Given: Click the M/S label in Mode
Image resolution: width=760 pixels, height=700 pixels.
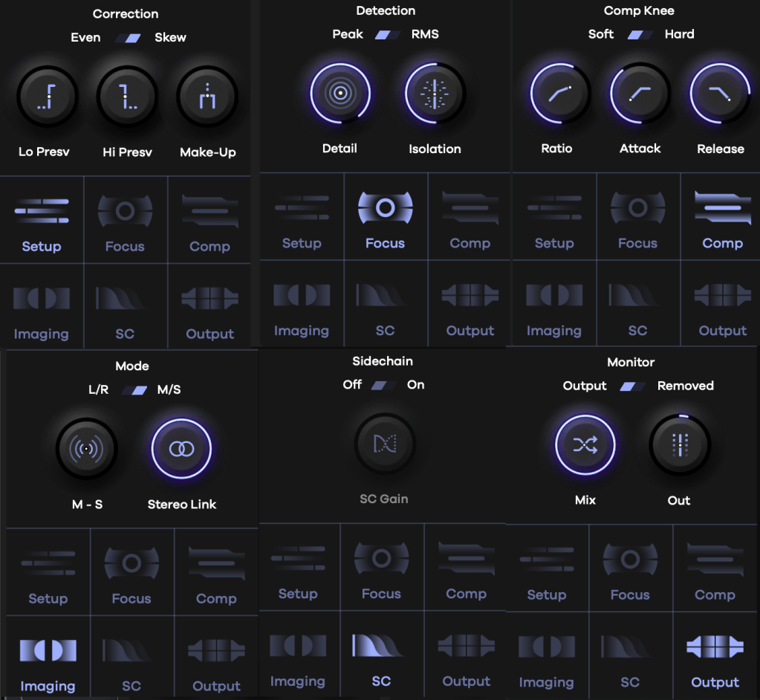Looking at the screenshot, I should click(x=169, y=389).
